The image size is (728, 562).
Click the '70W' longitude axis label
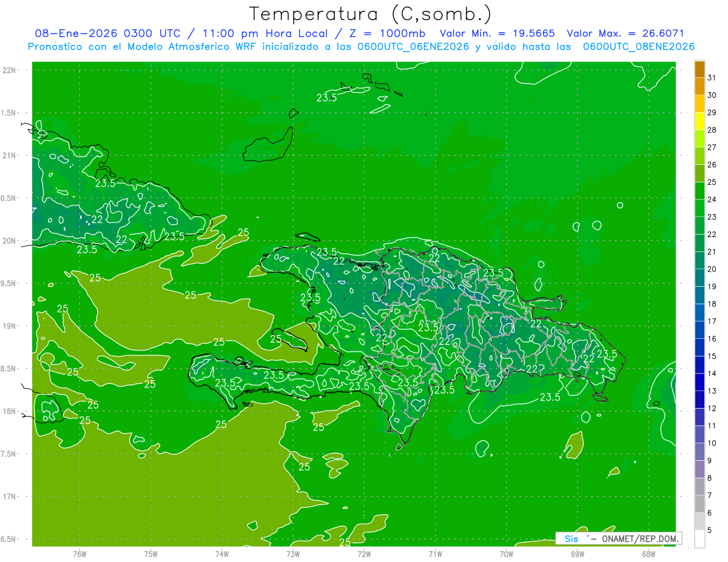[x=507, y=554]
